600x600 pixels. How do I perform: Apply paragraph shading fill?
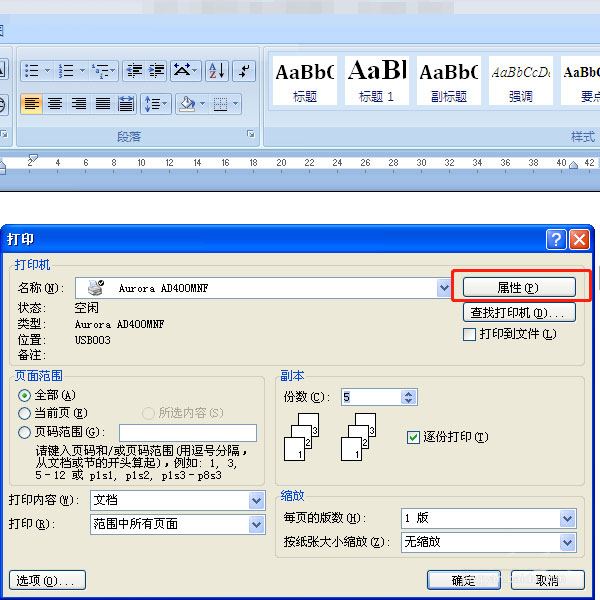pyautogui.click(x=187, y=104)
